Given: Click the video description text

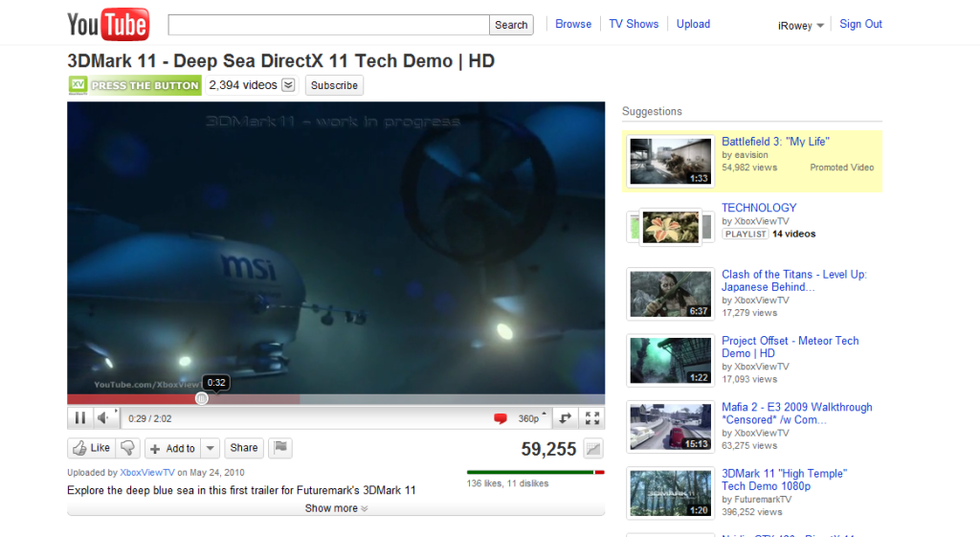Looking at the screenshot, I should tap(241, 490).
